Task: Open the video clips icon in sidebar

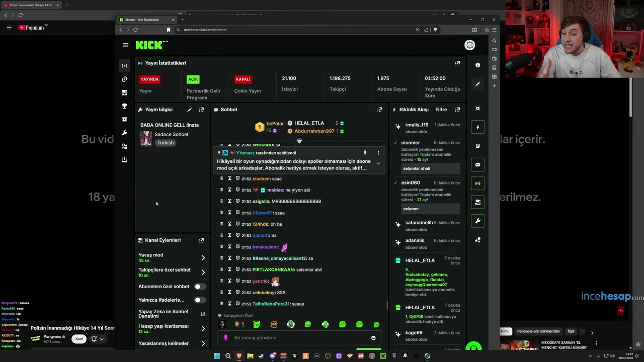Action: (124, 120)
